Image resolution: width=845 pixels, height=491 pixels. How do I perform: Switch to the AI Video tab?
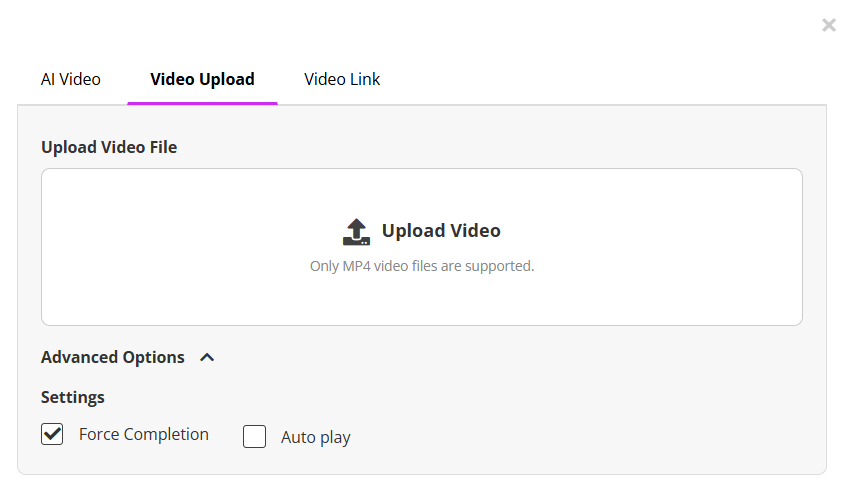[x=71, y=79]
